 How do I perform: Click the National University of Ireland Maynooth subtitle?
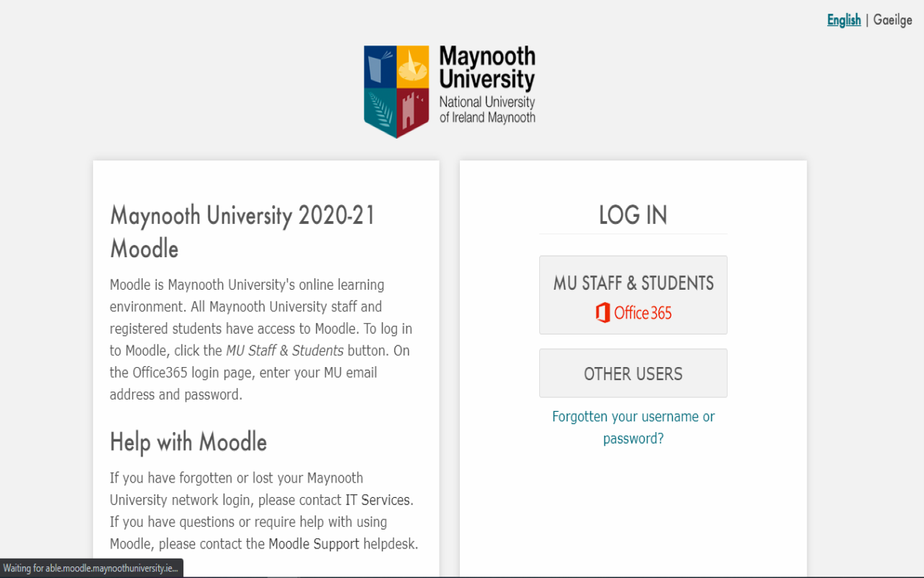[x=486, y=109]
